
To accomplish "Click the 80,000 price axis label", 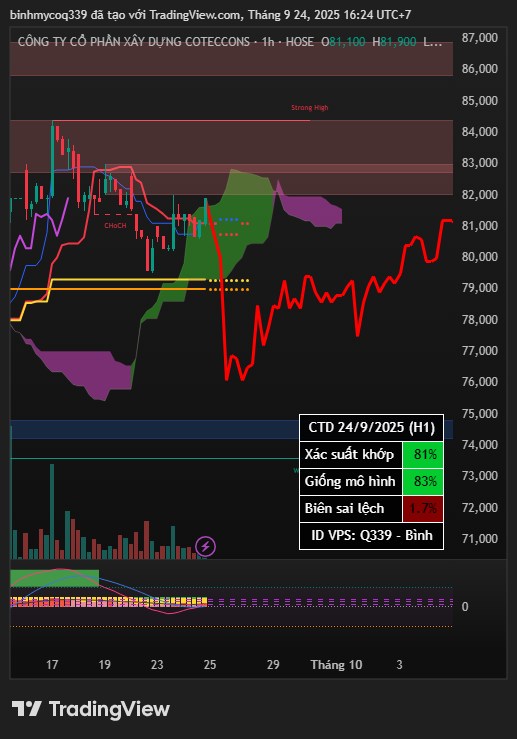I will pos(479,256).
